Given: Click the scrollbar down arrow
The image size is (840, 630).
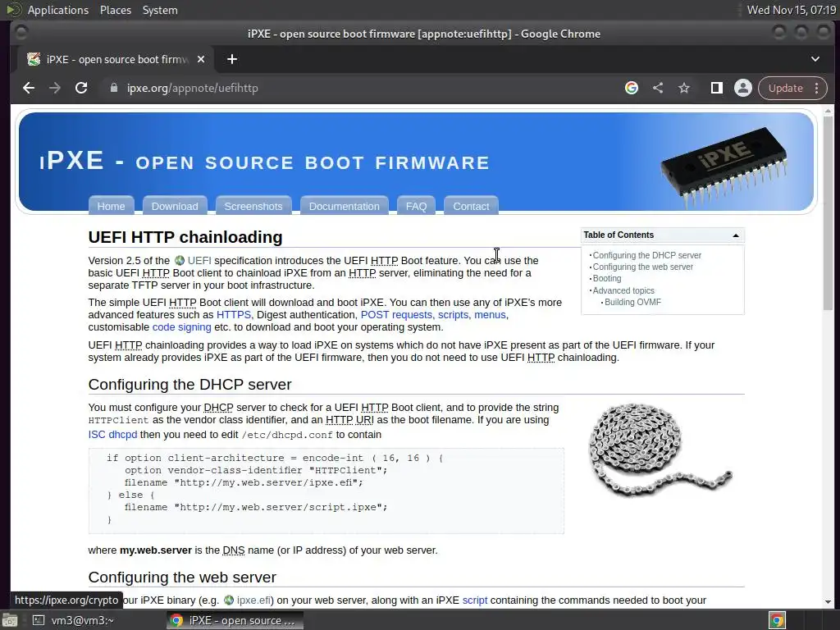Looking at the screenshot, I should (x=829, y=602).
